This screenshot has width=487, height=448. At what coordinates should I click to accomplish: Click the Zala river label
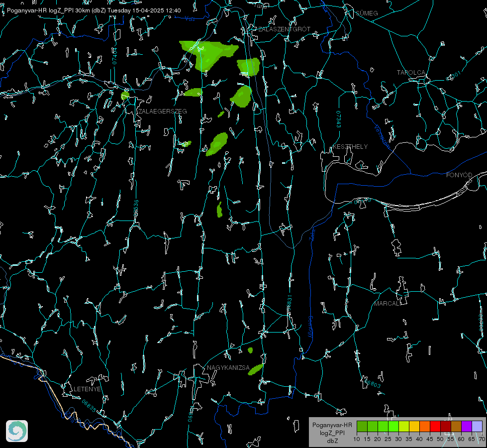[x=312, y=234]
